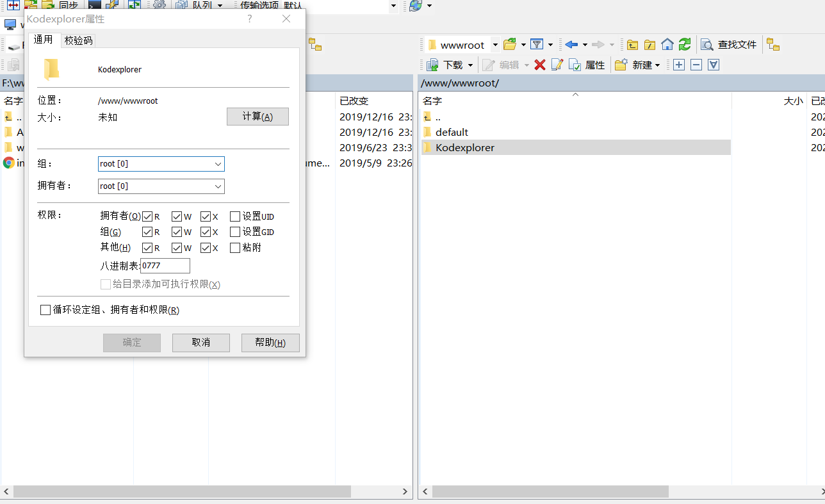Go to parent directory in remote panel
The height and width of the screenshot is (504, 825).
click(632, 44)
